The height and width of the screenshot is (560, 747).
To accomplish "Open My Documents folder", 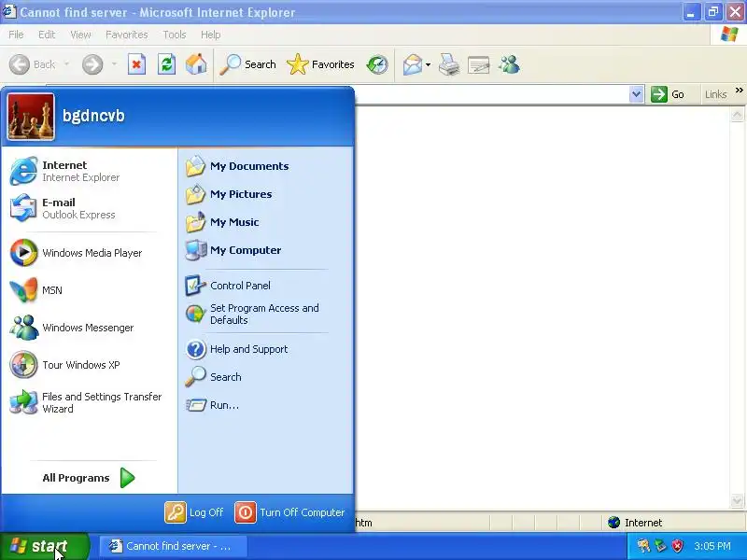I will tap(266, 166).
